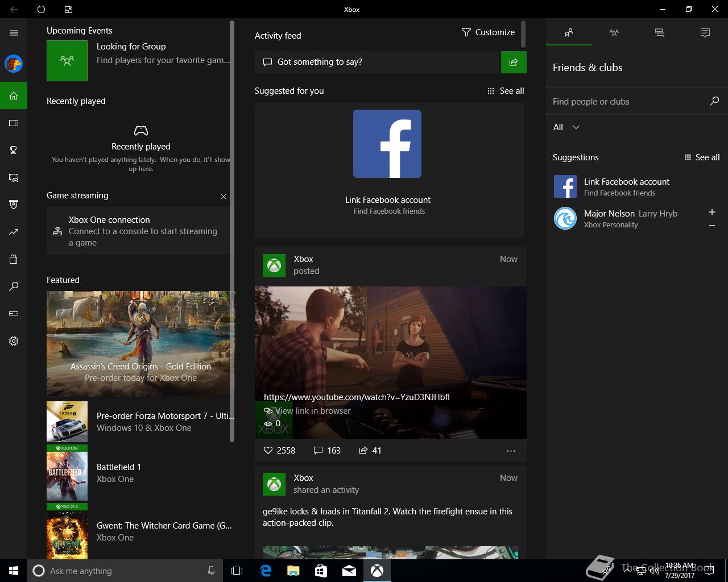
Task: Click the windowed view icon in title bar
Action: coord(68,9)
